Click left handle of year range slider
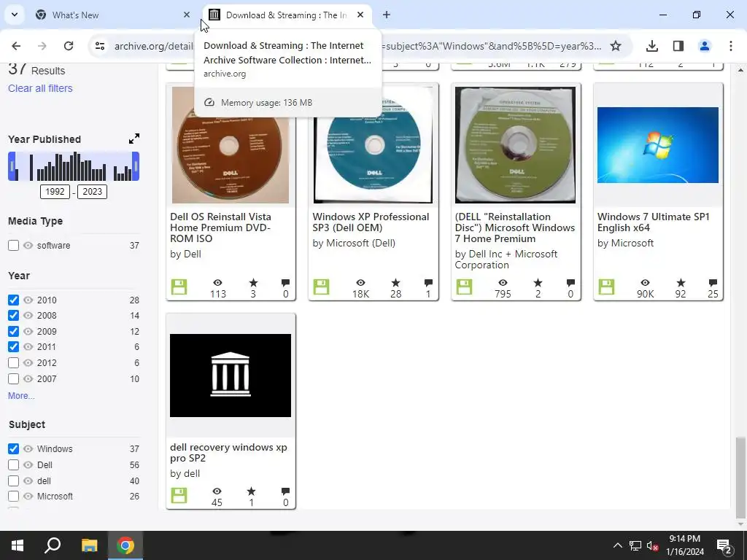 point(12,166)
